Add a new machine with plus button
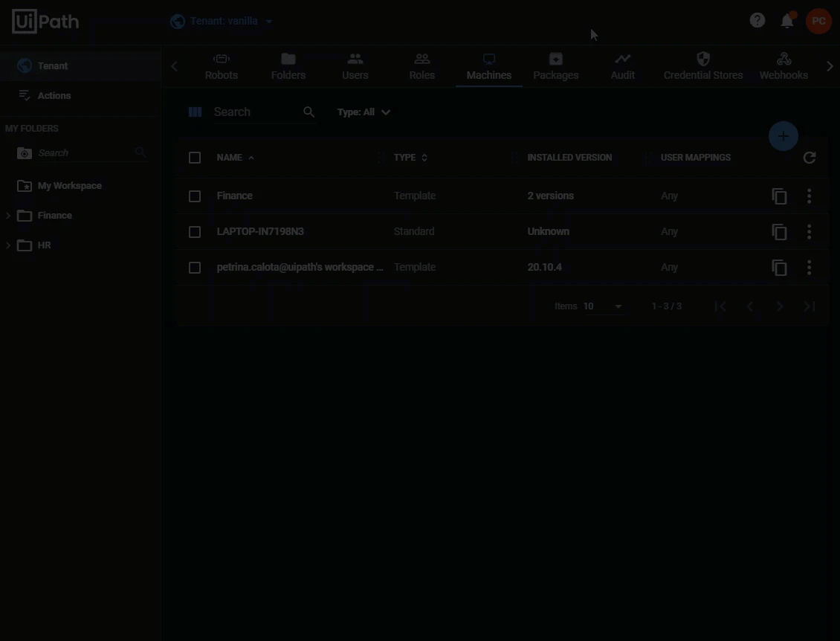Viewport: 840px width, 641px height. tap(784, 136)
